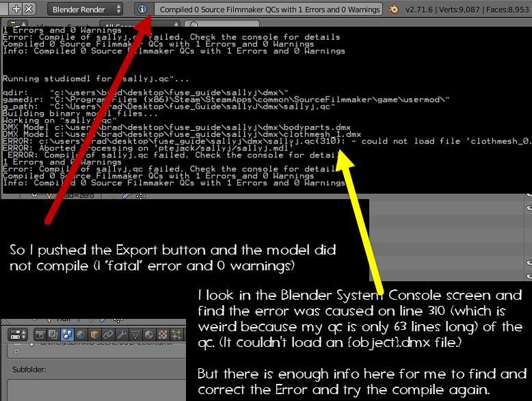This screenshot has height=401, width=532.
Task: Open the Material sphere tab
Action: [148, 335]
